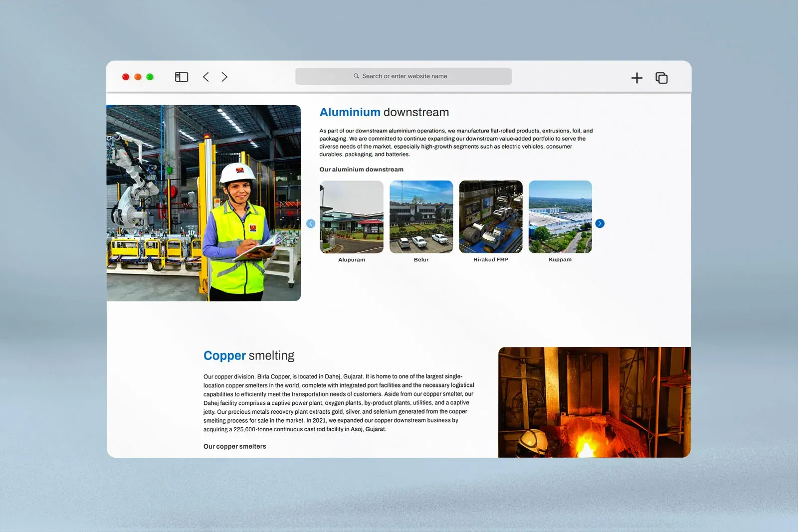This screenshot has height=532, width=798.
Task: Click the worker in safety vest photo
Action: click(x=203, y=203)
